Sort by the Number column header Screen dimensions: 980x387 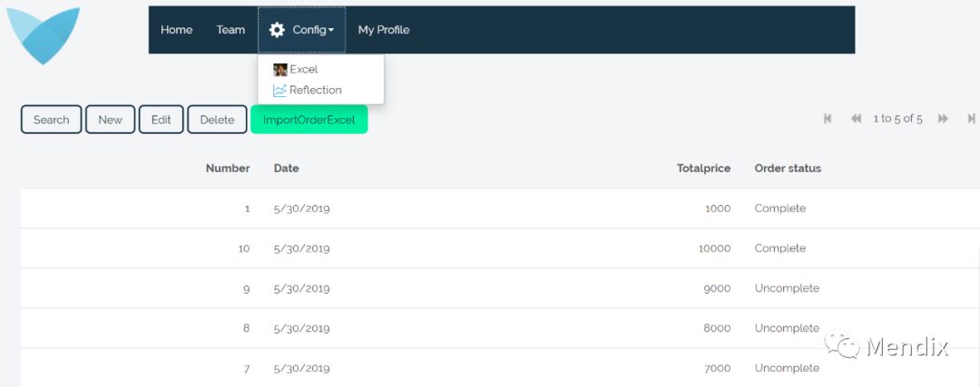point(228,168)
